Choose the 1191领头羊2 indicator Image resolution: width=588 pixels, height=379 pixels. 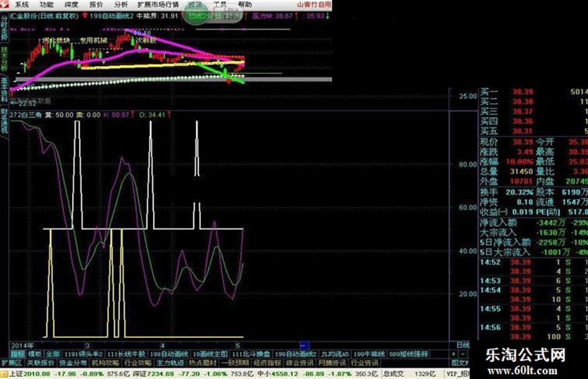pyautogui.click(x=83, y=354)
